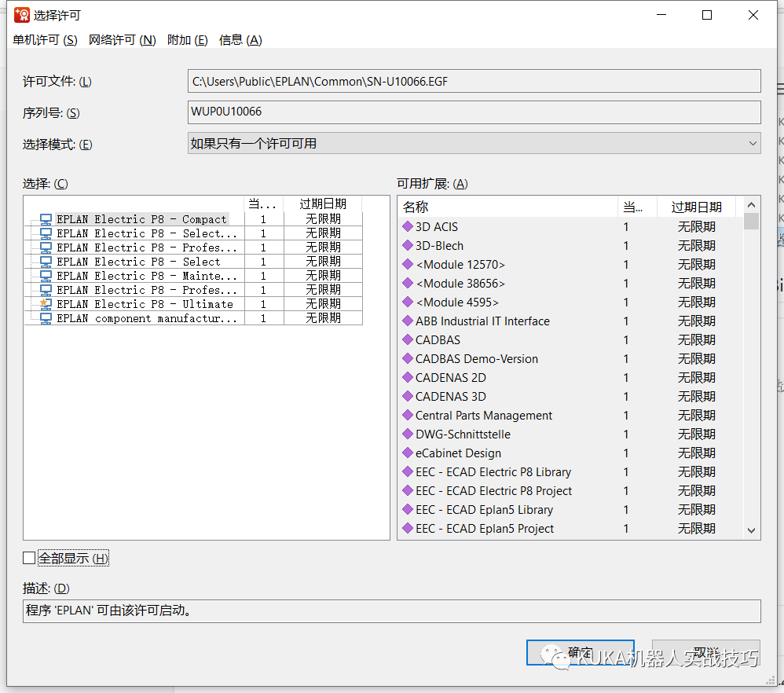Click the diamond icon beside CADENAS 2D
784x693 pixels.
tap(408, 377)
